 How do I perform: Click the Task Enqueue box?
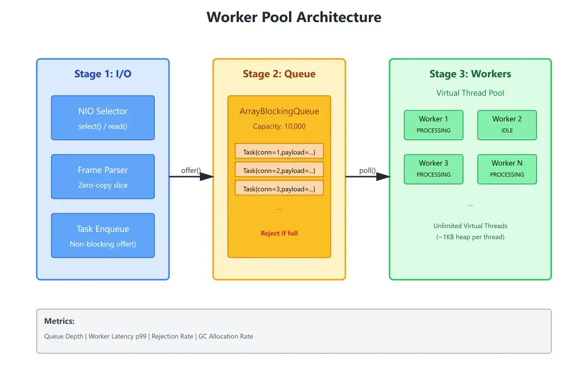click(103, 236)
